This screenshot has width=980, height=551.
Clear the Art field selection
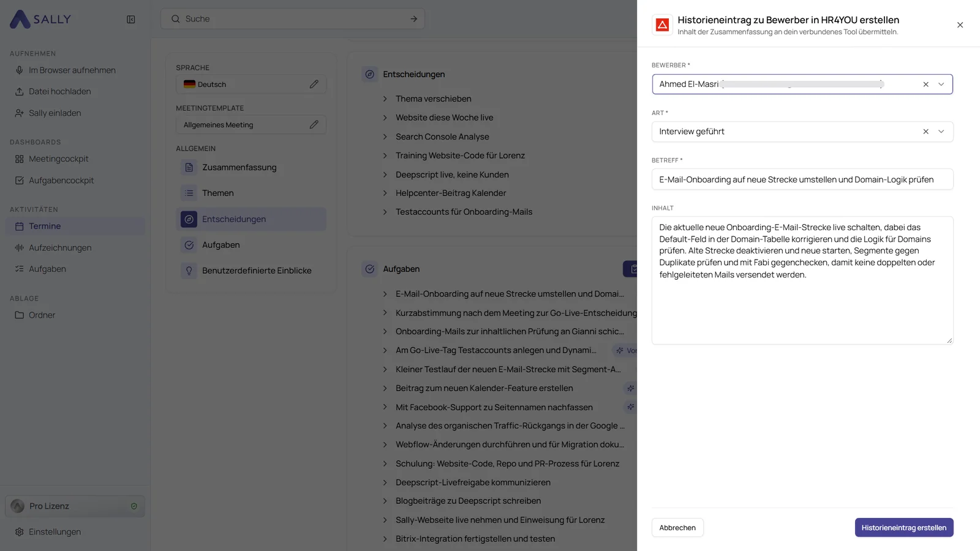pos(925,132)
